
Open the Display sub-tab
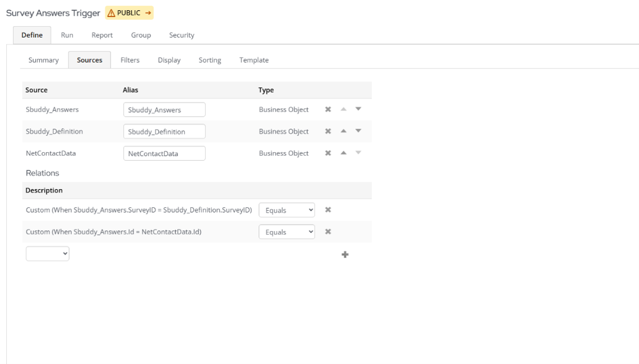(x=169, y=60)
